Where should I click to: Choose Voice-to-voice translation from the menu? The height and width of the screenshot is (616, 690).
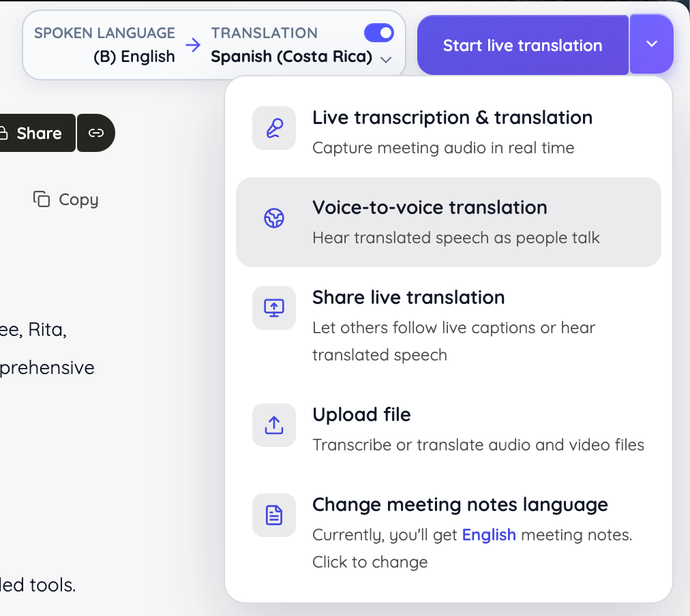pos(449,222)
